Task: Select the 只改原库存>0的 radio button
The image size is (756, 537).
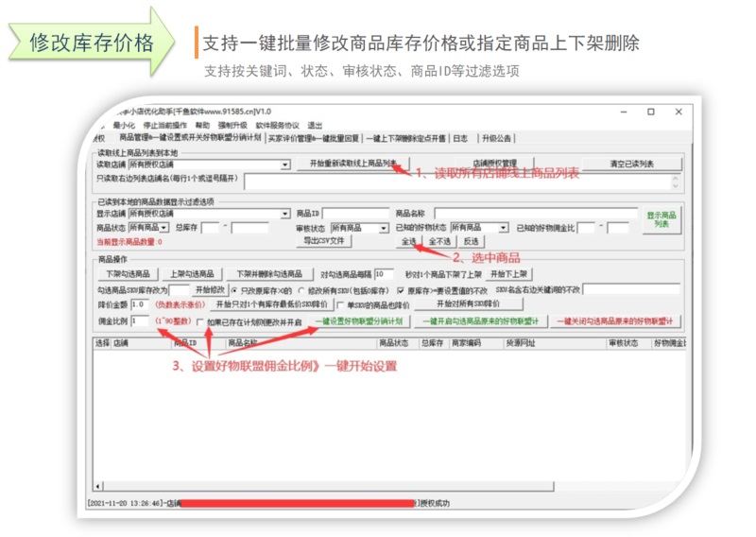Action: tap(232, 289)
